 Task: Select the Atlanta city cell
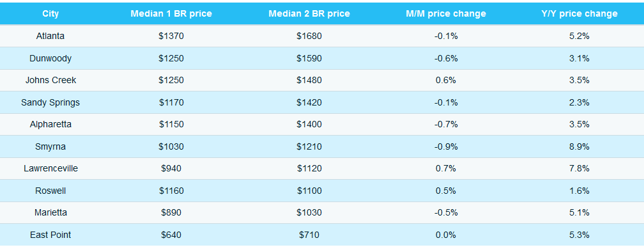pos(50,36)
